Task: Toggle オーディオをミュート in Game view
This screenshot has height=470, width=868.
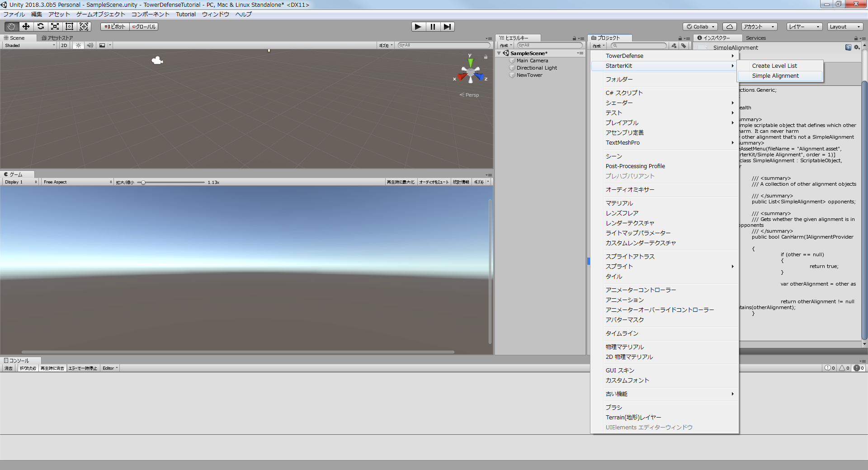Action: tap(434, 182)
